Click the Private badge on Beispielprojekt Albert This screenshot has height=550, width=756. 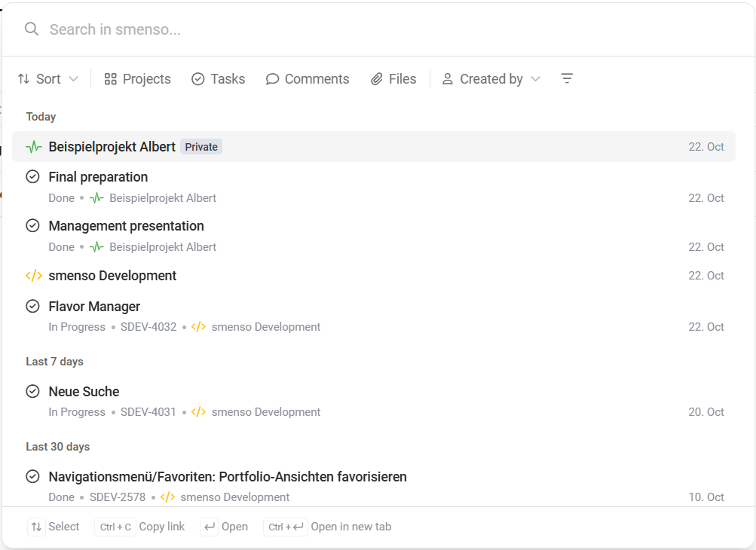click(x=201, y=147)
